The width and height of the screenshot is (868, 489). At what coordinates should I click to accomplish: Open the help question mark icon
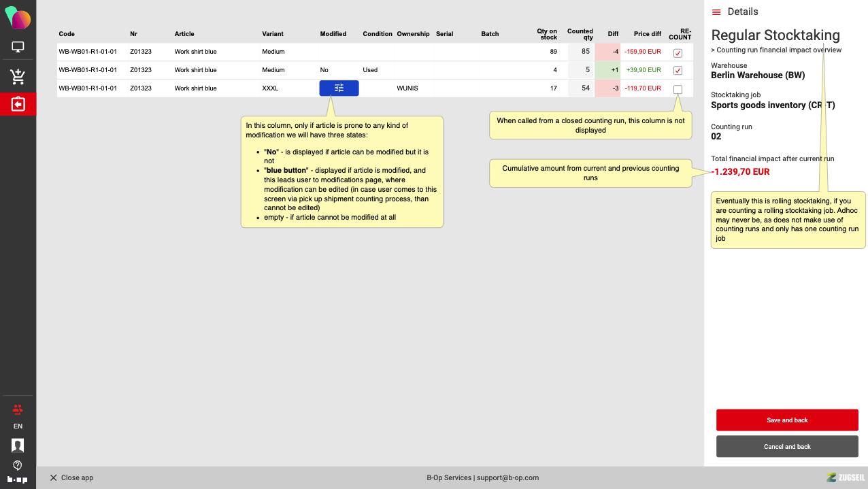tap(18, 465)
